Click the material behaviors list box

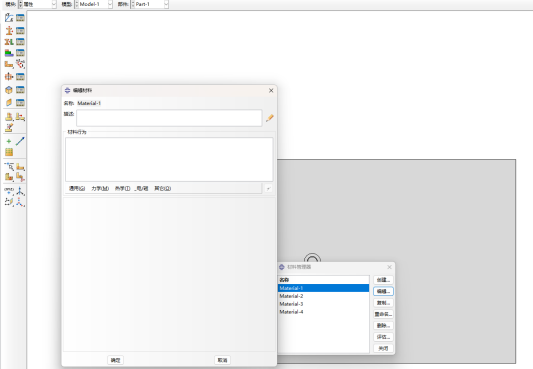pos(169,159)
